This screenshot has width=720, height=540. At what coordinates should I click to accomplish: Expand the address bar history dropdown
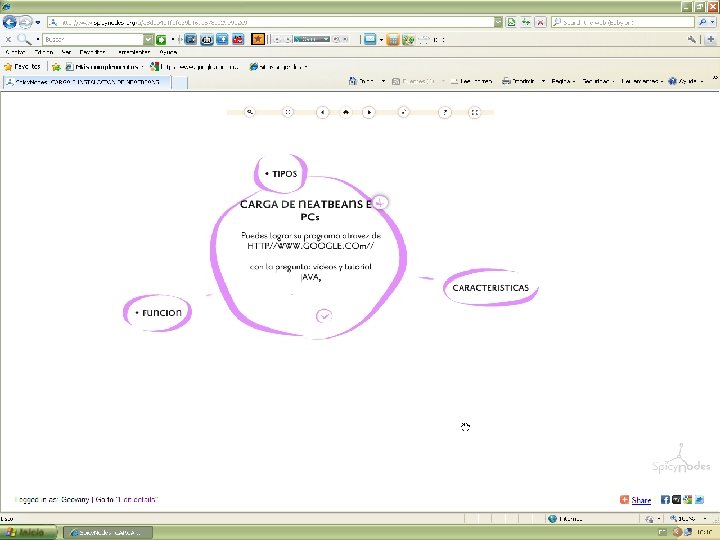(x=498, y=22)
